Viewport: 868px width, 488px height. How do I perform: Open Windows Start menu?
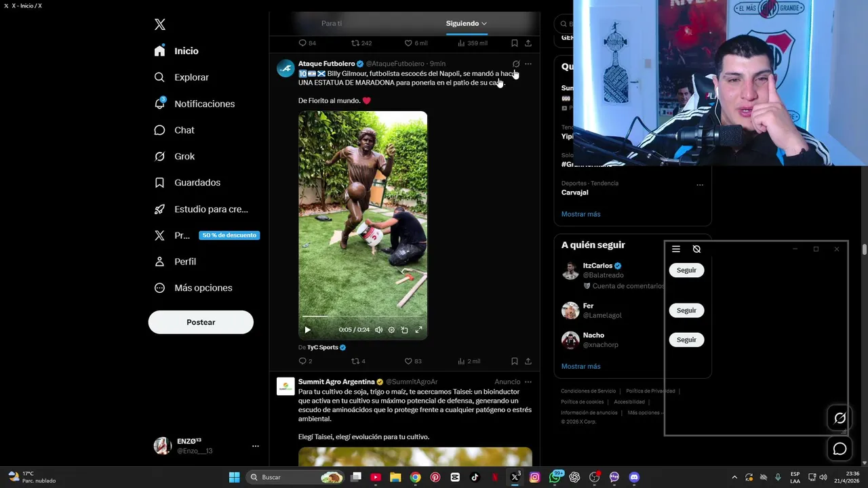[x=234, y=477]
